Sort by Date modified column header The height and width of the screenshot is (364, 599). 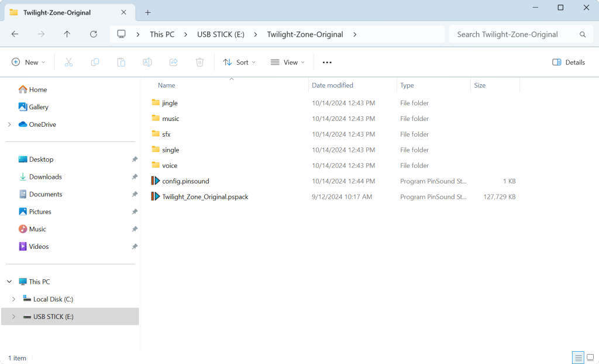tap(332, 85)
